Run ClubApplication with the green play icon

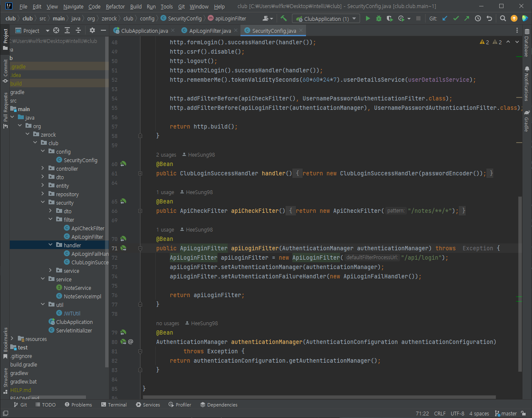368,18
